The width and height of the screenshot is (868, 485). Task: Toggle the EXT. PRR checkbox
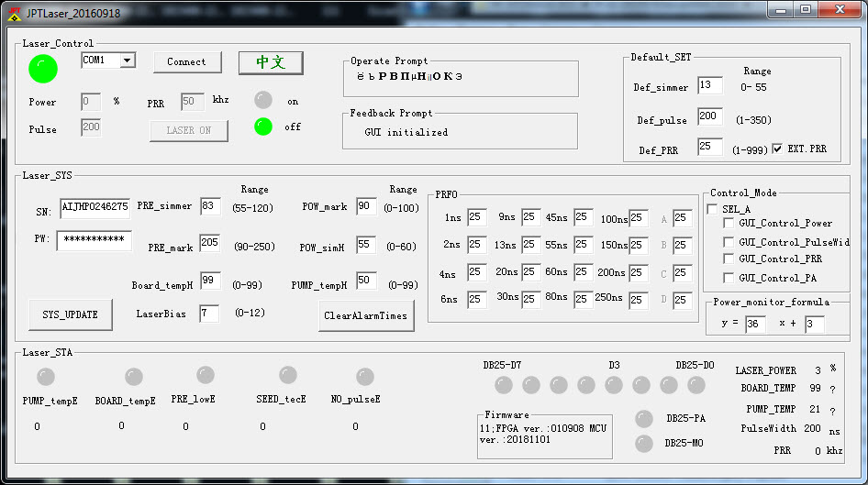(x=777, y=149)
